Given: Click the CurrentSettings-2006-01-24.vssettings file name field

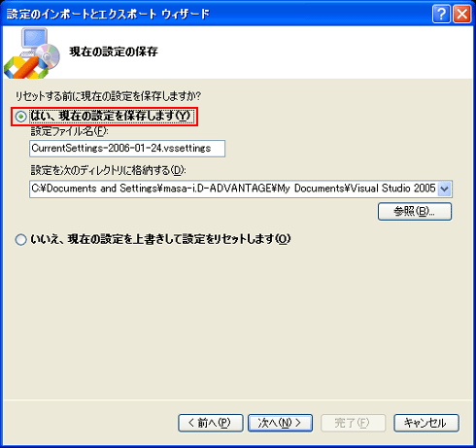Looking at the screenshot, I should pyautogui.click(x=127, y=149).
